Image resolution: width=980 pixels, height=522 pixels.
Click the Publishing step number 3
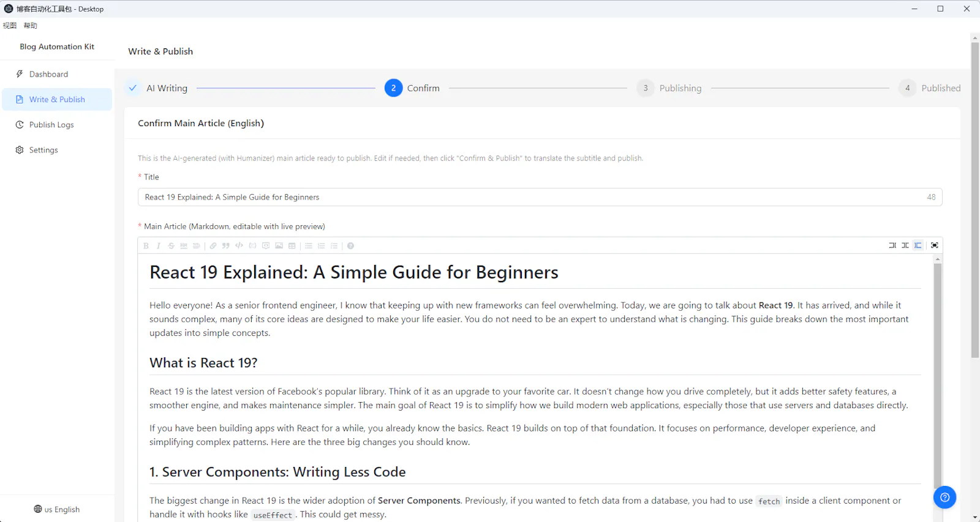click(x=646, y=88)
